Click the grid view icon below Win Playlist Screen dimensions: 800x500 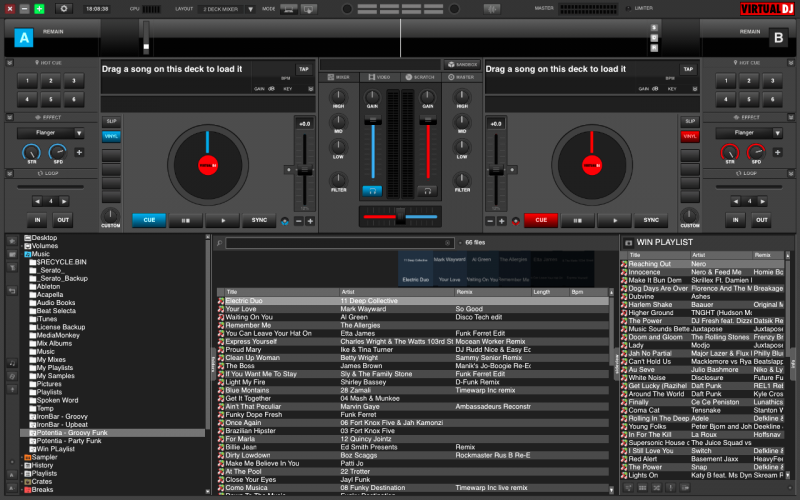tap(642, 488)
